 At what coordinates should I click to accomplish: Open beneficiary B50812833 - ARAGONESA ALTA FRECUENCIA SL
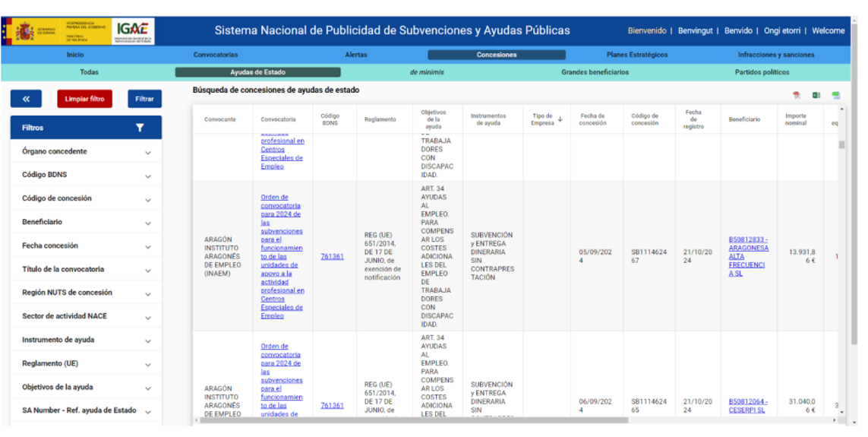tap(749, 256)
